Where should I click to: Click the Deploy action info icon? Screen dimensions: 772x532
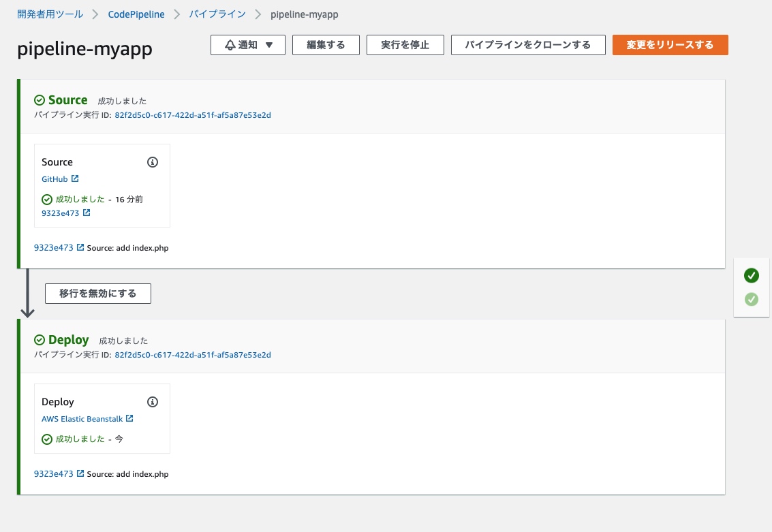153,402
